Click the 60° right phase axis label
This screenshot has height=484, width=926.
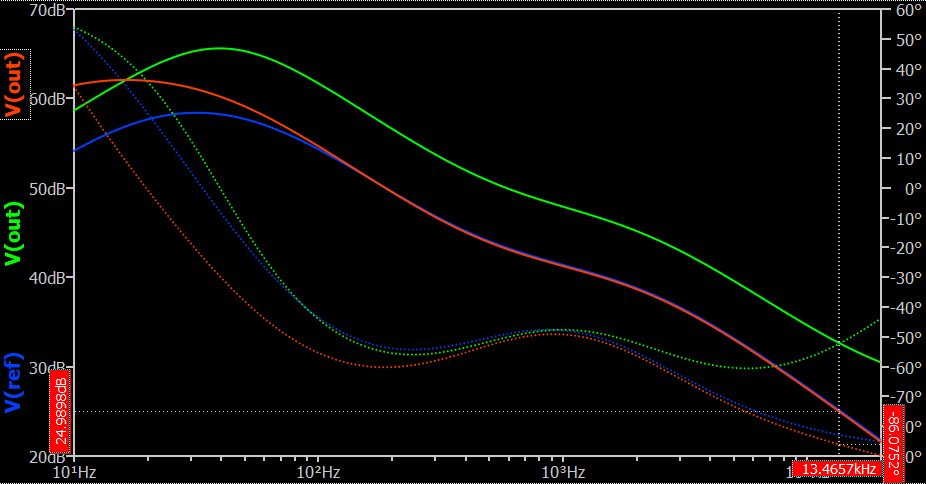point(908,10)
